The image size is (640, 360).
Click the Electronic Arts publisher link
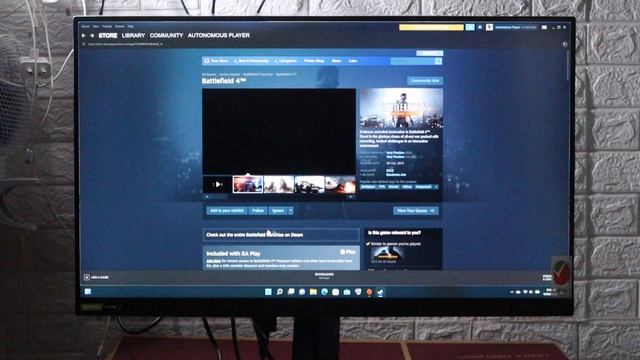click(x=396, y=175)
